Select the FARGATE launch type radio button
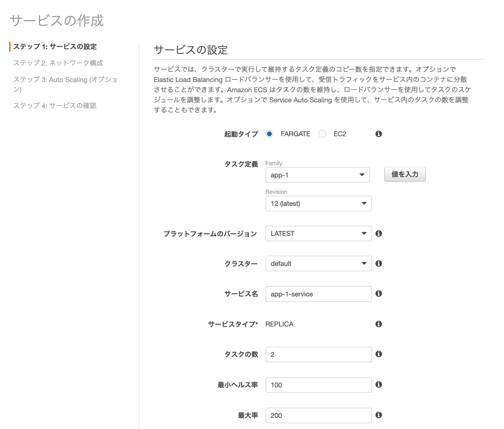This screenshot has width=504, height=429. (x=270, y=134)
